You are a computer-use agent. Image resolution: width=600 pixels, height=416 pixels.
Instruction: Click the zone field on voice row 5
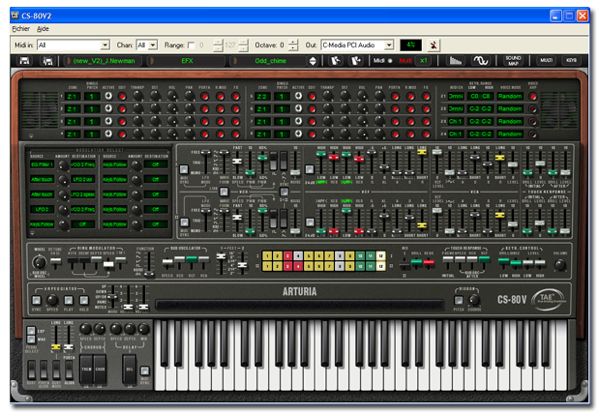tap(261, 96)
